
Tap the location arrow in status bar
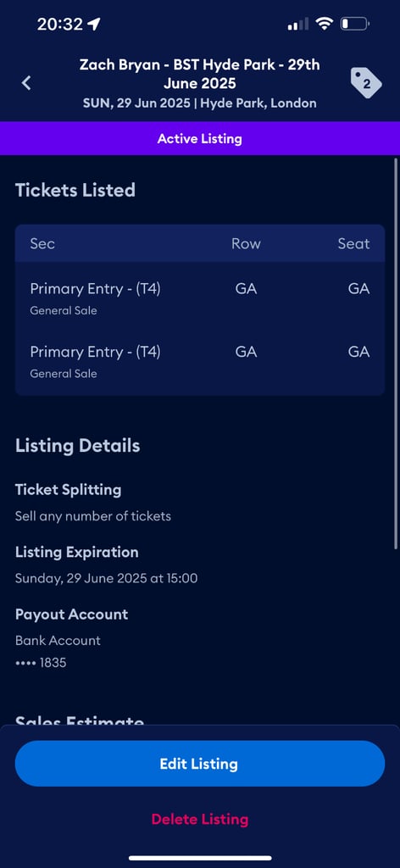tap(95, 24)
